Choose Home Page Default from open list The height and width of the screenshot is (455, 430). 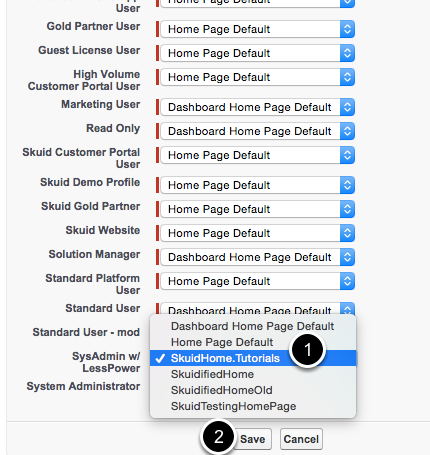click(253, 342)
